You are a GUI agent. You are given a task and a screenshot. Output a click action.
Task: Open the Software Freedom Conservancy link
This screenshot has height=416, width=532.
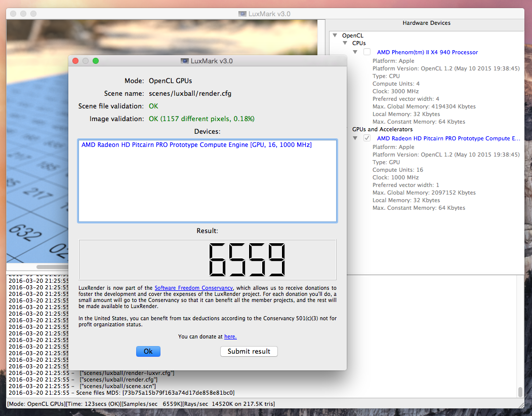coord(193,288)
